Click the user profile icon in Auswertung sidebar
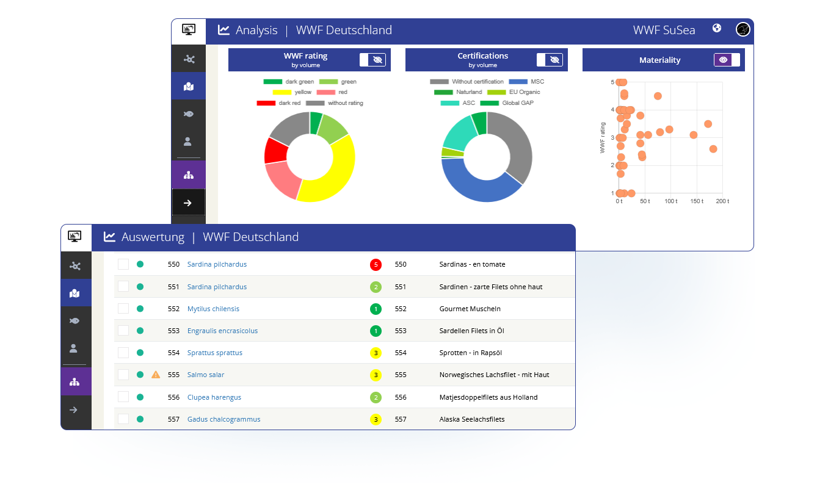 click(x=74, y=348)
